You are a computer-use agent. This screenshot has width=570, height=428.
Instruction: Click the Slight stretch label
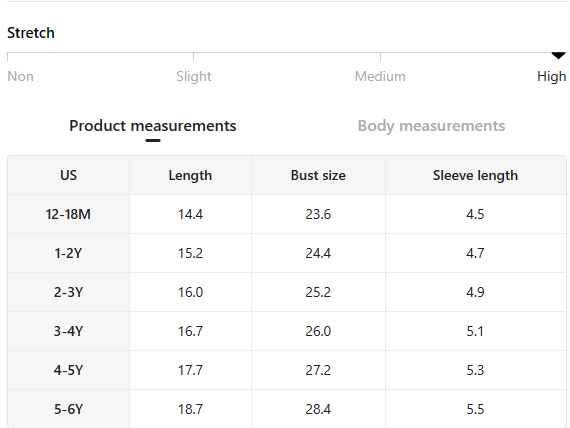pos(194,76)
